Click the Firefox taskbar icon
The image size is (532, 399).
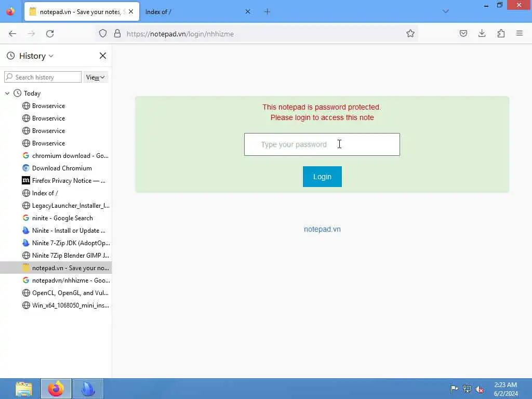pyautogui.click(x=56, y=389)
